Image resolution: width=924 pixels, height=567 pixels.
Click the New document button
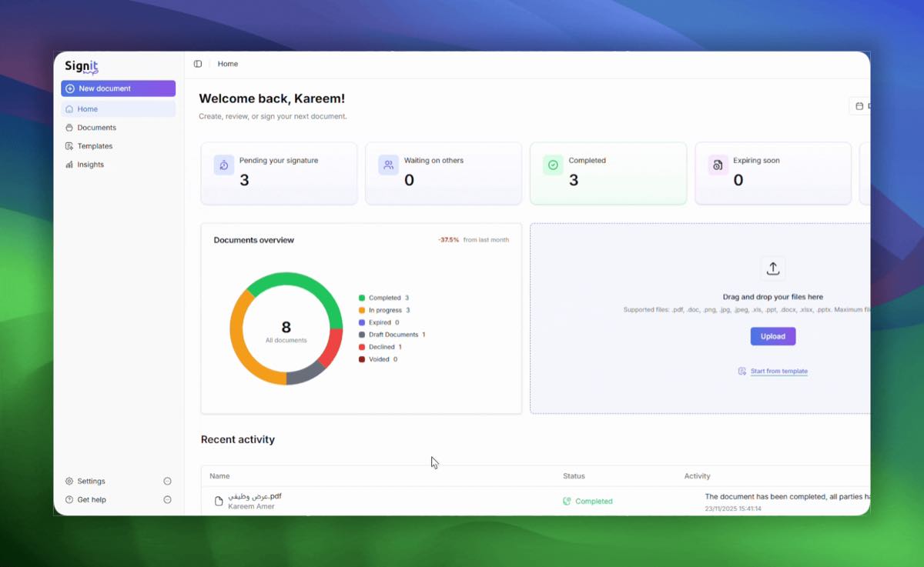(119, 88)
